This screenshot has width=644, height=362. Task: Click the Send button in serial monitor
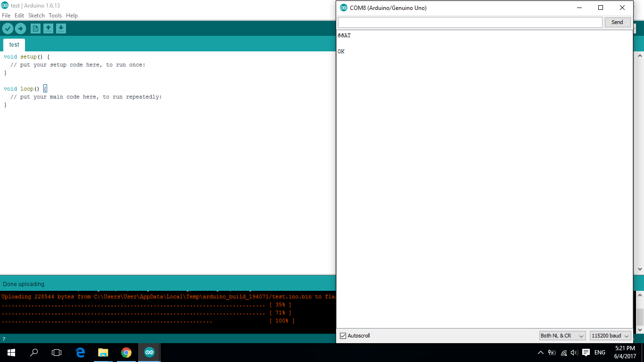tap(617, 22)
